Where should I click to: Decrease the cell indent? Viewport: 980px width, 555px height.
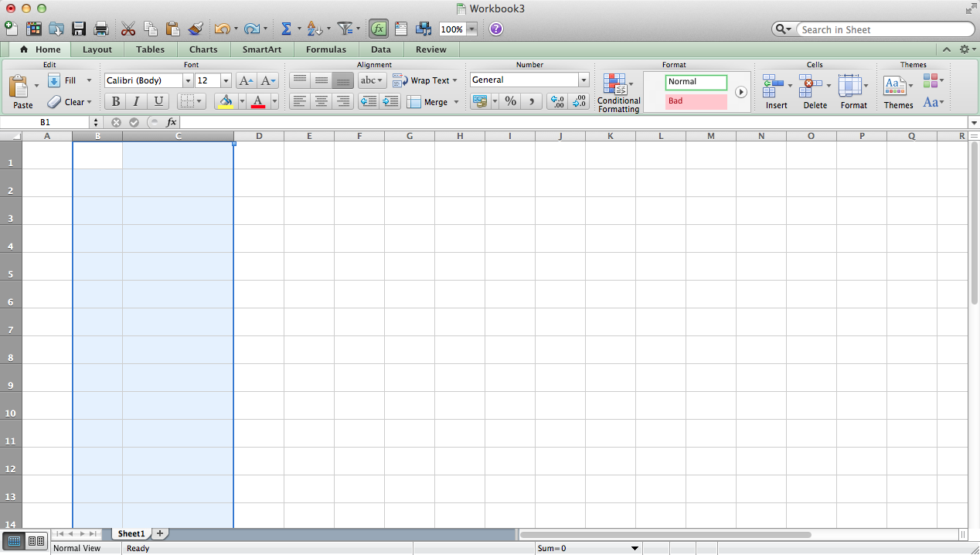point(369,101)
